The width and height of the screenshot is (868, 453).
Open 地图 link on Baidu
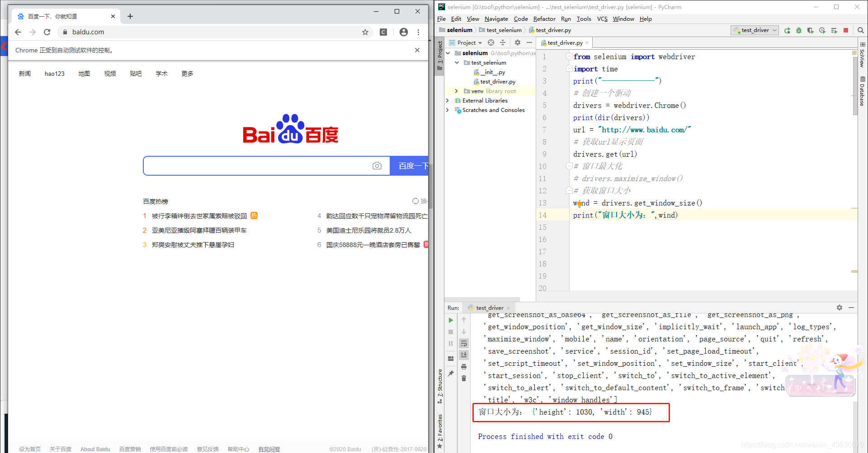tap(84, 74)
